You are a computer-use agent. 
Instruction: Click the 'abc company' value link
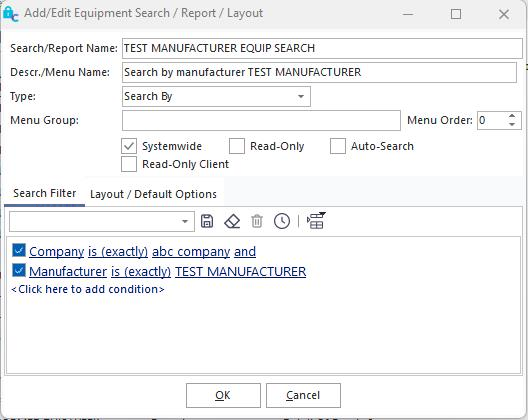191,252
